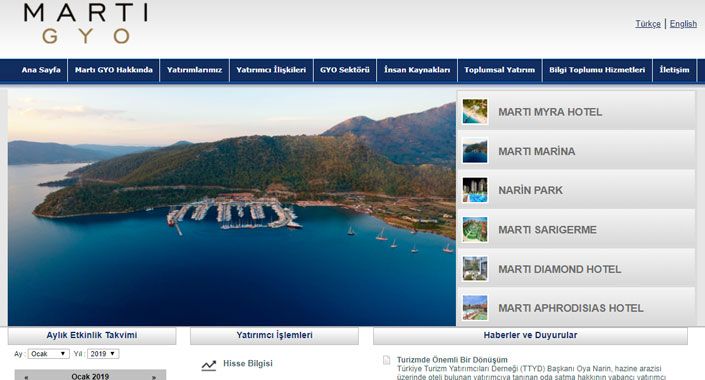Screen dimensions: 705x380
Task: Select NARİN PARK label
Action: (x=531, y=190)
